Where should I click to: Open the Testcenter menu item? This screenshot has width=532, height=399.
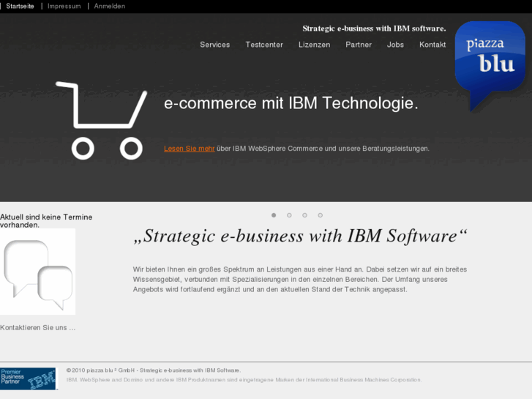coord(264,45)
